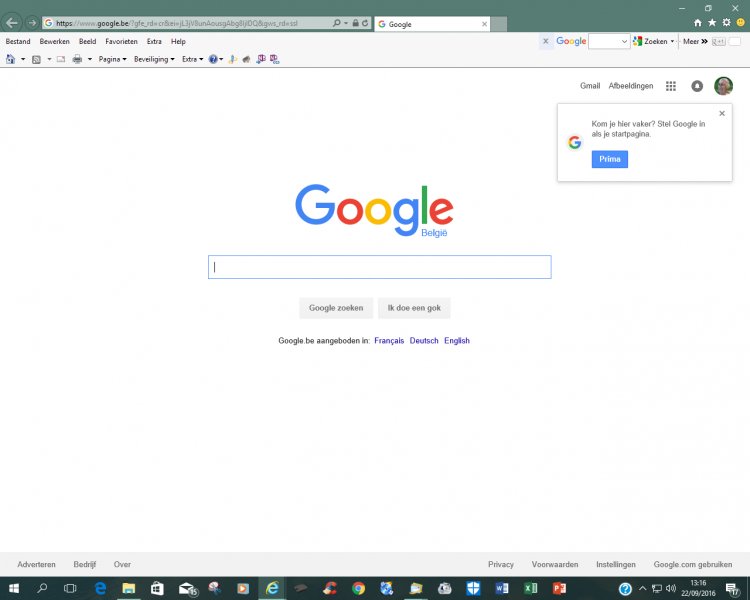Click the RSS feeds icon in the command bar
Screen dimensions: 750x600
[36, 59]
